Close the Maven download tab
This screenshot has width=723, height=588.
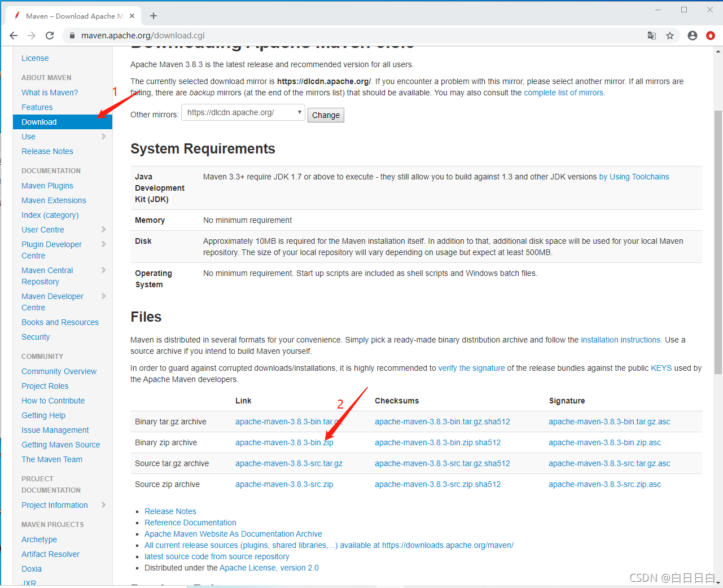point(133,16)
